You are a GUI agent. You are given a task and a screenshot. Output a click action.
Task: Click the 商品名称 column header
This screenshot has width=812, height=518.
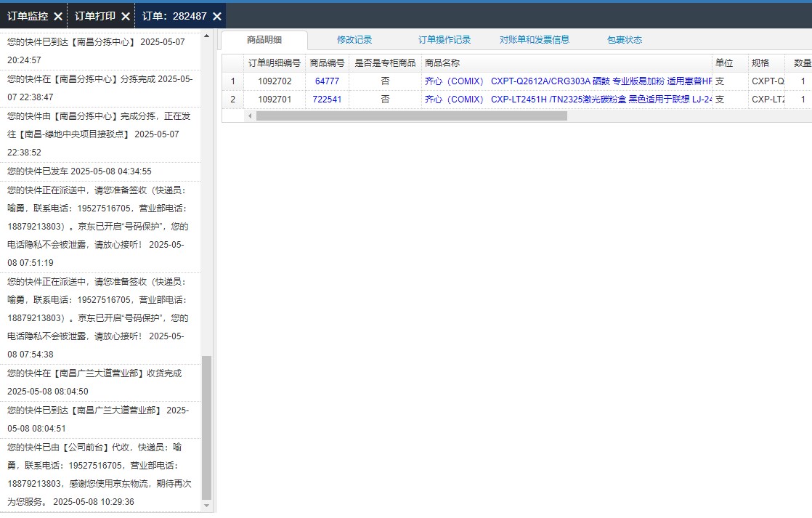567,63
